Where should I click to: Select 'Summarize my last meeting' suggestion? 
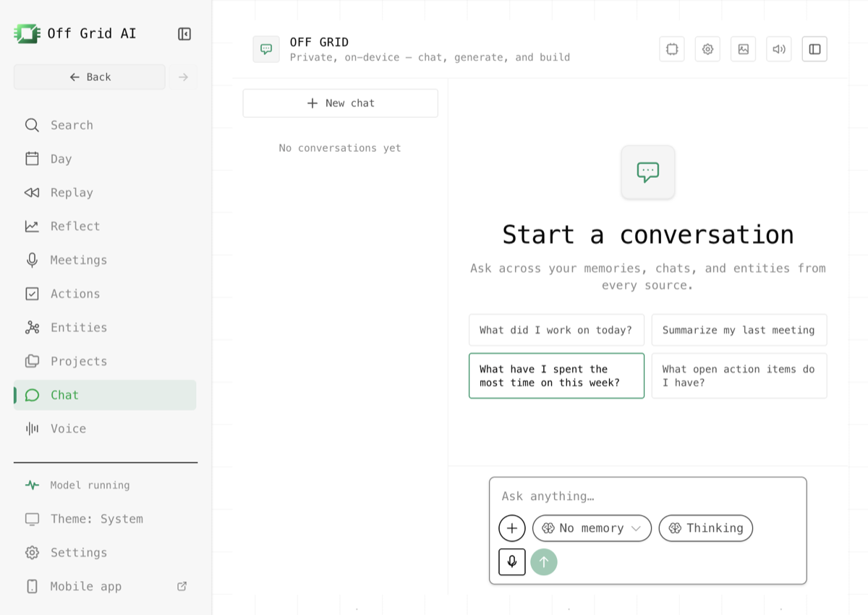pos(739,330)
